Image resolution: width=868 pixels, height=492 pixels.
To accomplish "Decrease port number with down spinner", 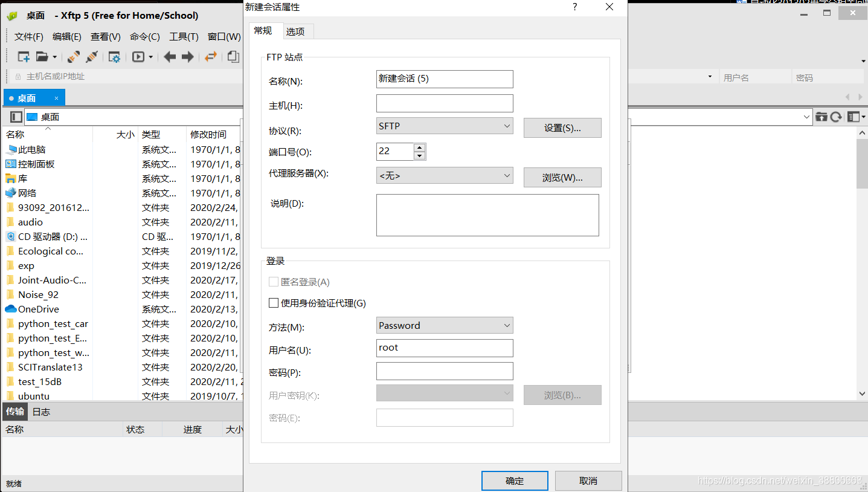I will click(x=420, y=155).
